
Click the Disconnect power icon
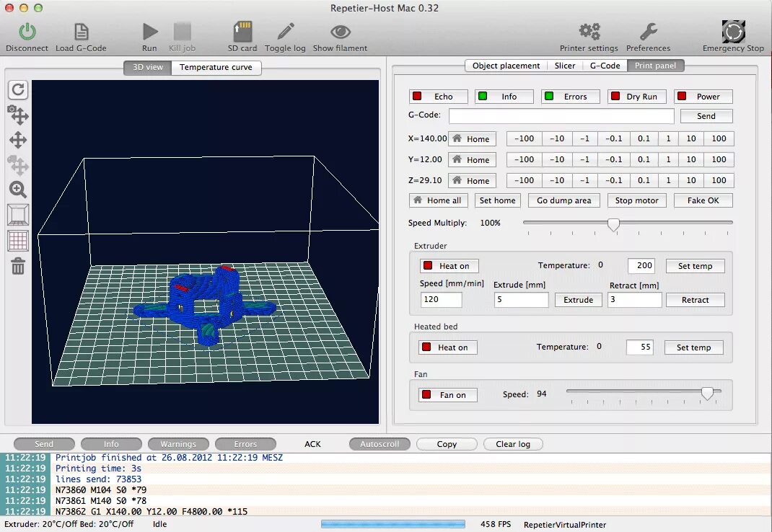(x=27, y=32)
